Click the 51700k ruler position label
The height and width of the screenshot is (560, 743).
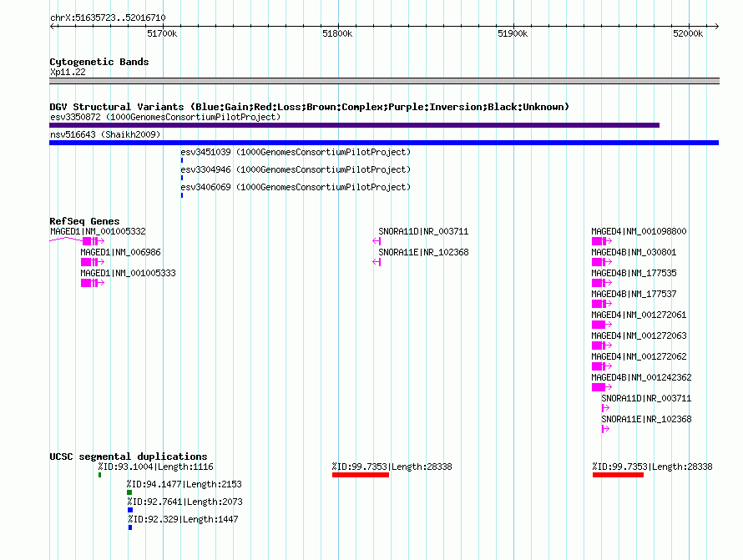pyautogui.click(x=162, y=33)
